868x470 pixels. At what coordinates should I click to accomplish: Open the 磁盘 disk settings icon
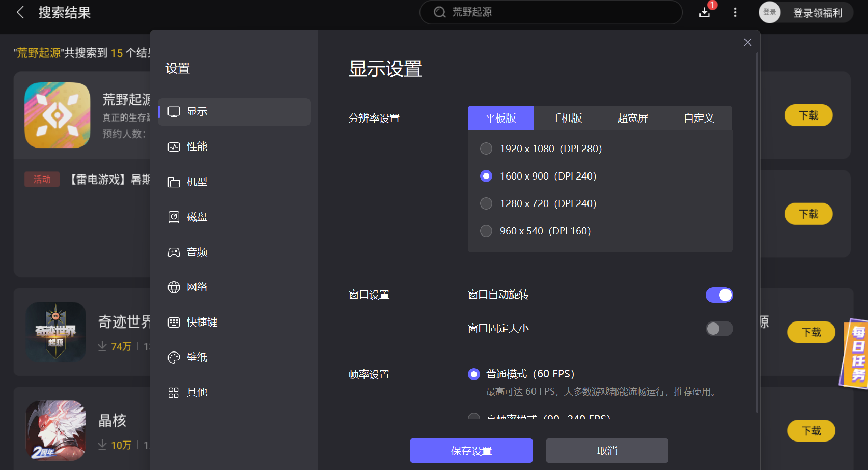pos(174,217)
